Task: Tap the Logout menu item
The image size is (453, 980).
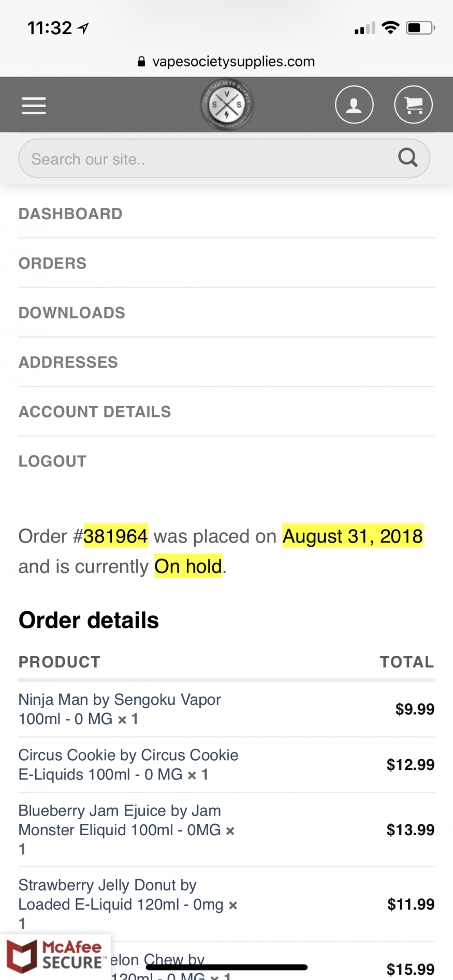Action: 53,461
